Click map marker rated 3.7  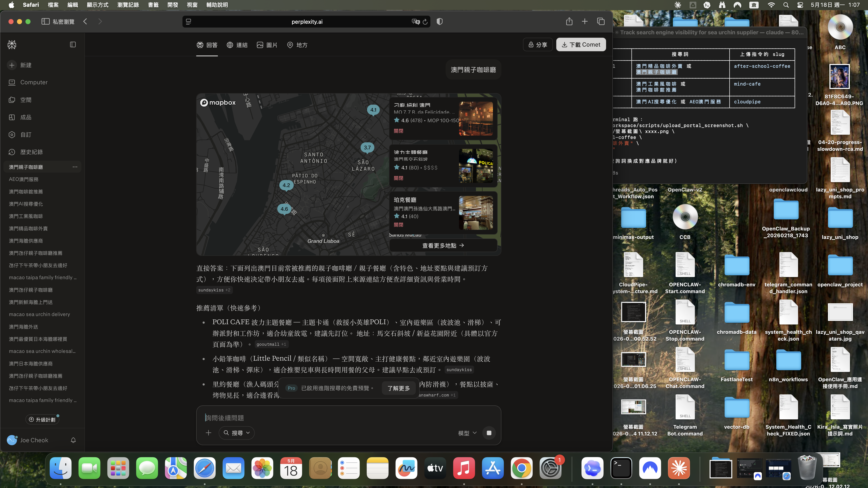point(367,147)
